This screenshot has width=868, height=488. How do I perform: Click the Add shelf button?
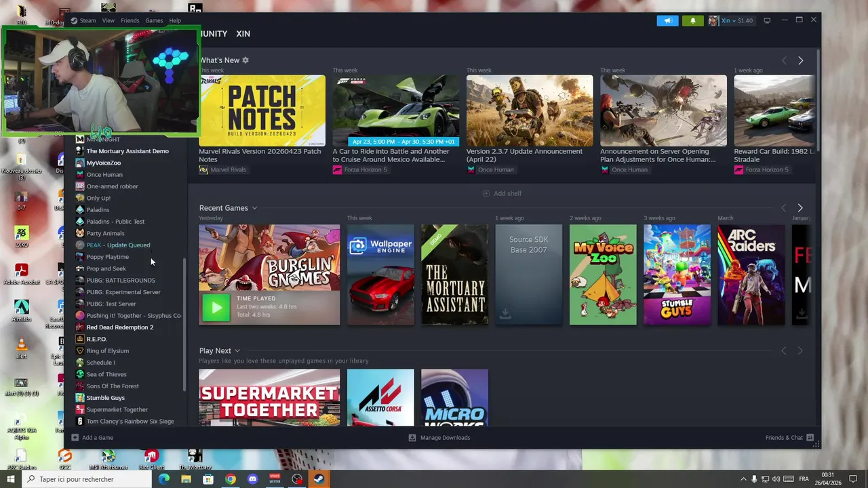click(x=502, y=193)
